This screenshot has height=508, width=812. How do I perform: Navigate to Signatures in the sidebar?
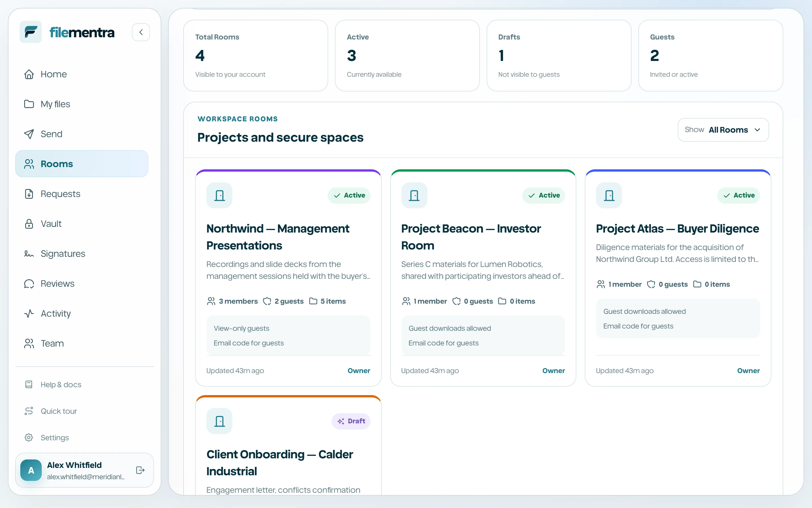point(82,254)
